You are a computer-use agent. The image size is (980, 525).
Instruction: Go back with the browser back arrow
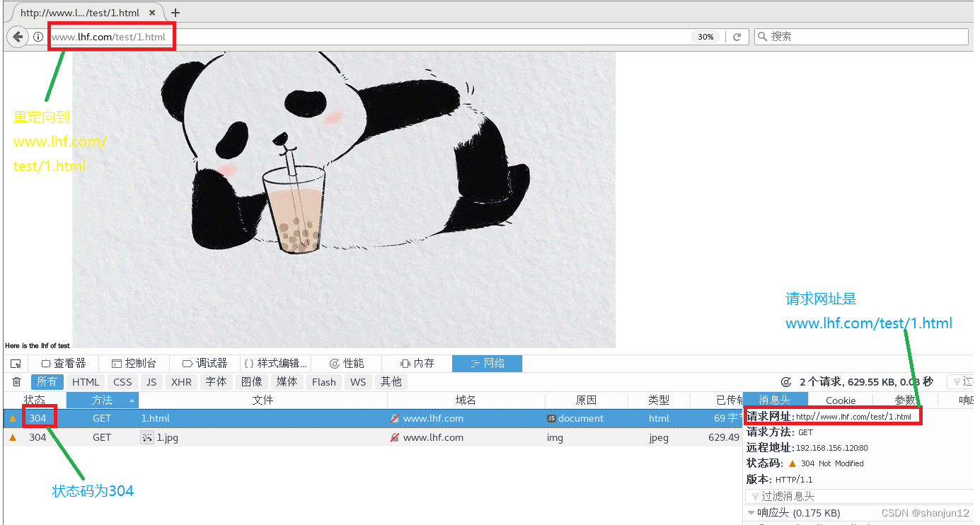[18, 37]
